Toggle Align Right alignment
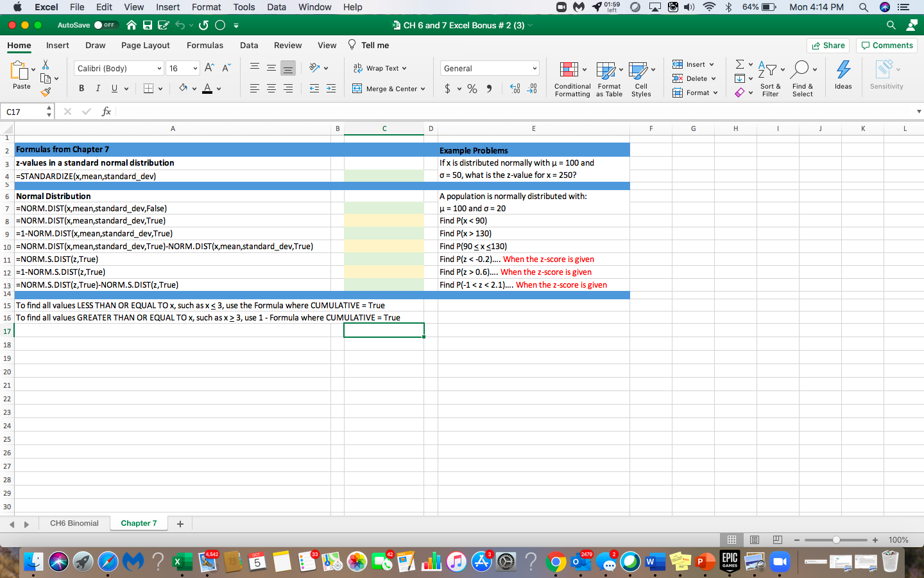The height and width of the screenshot is (578, 924). tap(288, 89)
